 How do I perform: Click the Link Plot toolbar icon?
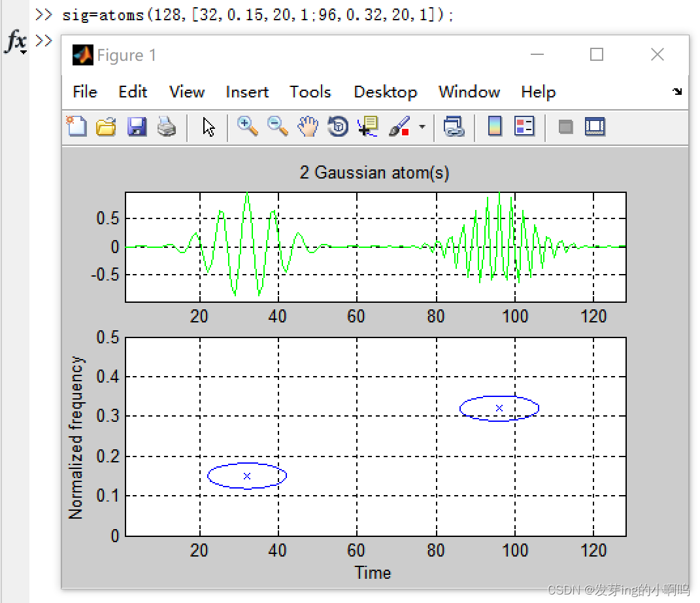(x=454, y=127)
